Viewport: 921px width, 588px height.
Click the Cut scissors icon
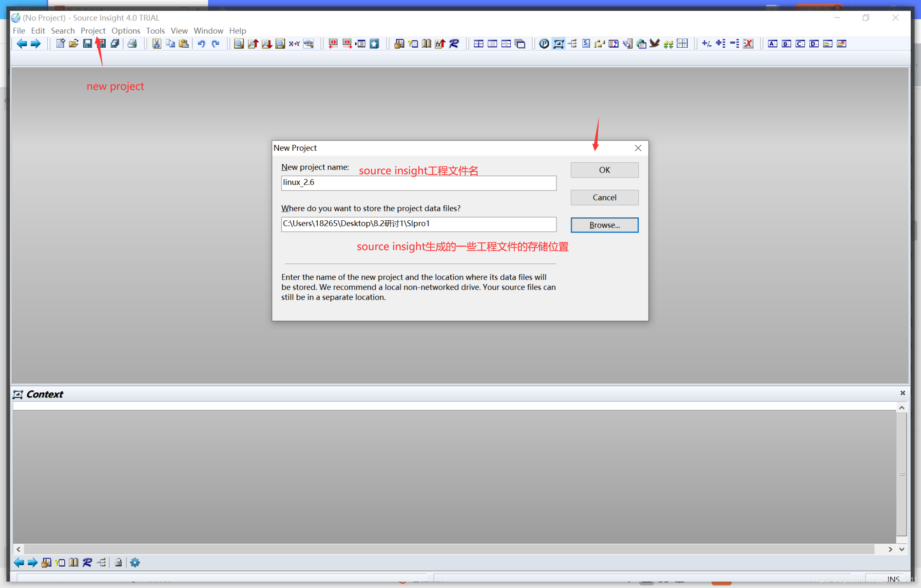click(156, 43)
